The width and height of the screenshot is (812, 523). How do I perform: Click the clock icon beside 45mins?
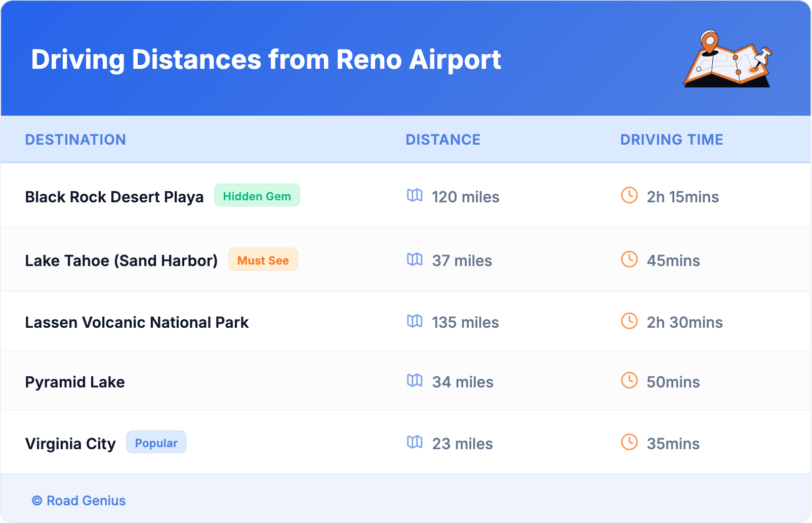(629, 259)
